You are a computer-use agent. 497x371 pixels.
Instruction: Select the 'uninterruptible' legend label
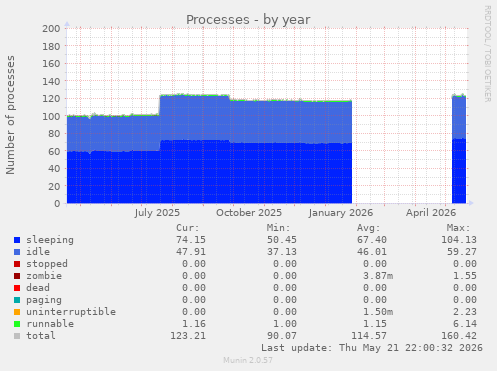(71, 312)
